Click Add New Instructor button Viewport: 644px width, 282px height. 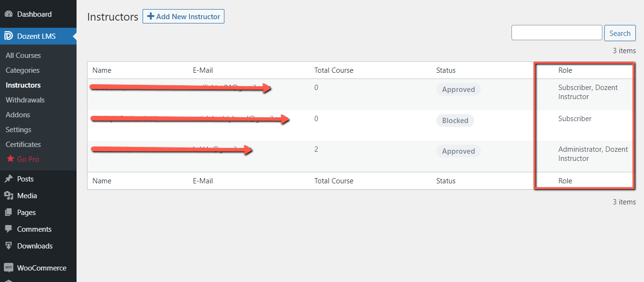click(x=183, y=17)
